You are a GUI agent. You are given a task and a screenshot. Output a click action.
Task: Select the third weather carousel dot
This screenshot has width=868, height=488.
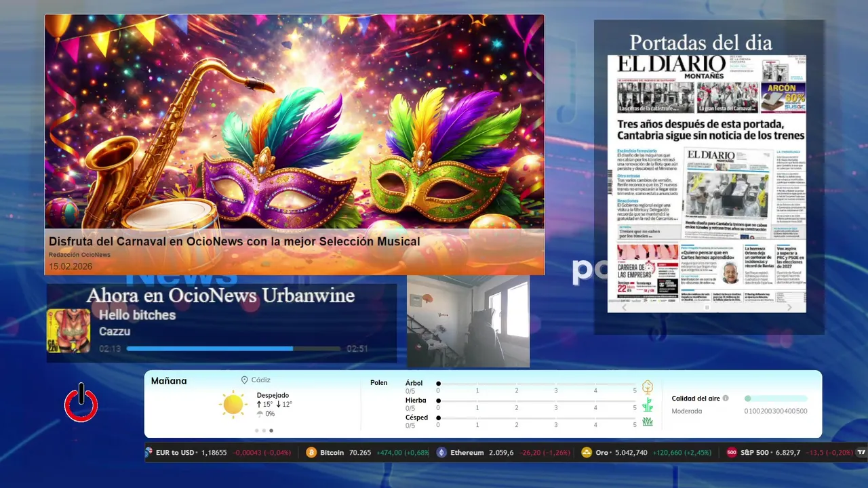point(271,430)
